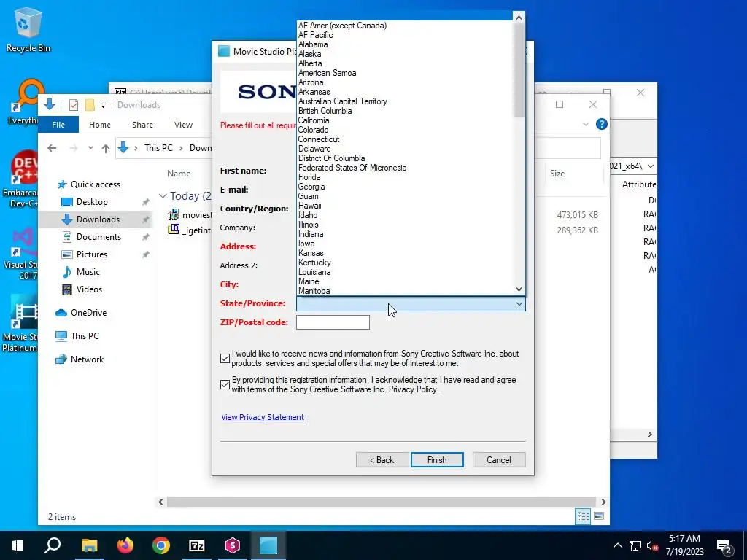The width and height of the screenshot is (747, 560).
Task: Open File Explorer from the taskbar
Action: 89,545
